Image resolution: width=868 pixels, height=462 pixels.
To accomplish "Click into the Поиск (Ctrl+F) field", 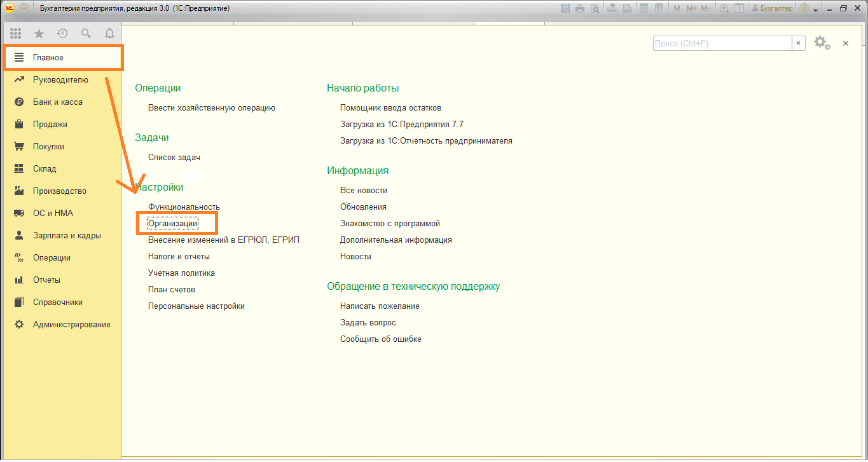I will point(722,43).
